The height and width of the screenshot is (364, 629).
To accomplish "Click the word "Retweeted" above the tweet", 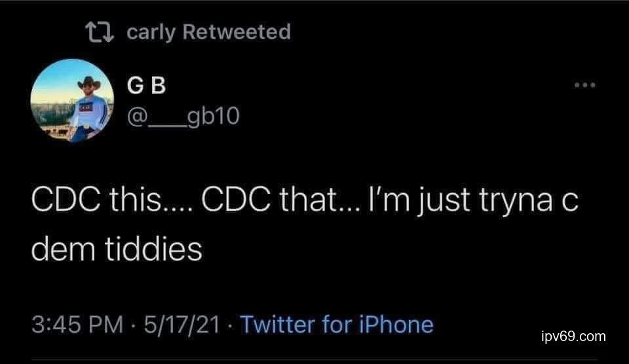I will [236, 31].
